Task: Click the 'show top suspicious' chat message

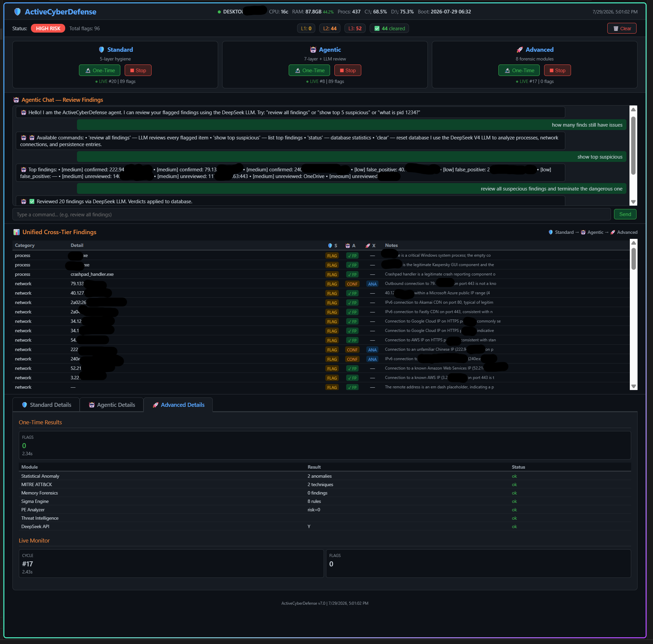Action: point(352,157)
